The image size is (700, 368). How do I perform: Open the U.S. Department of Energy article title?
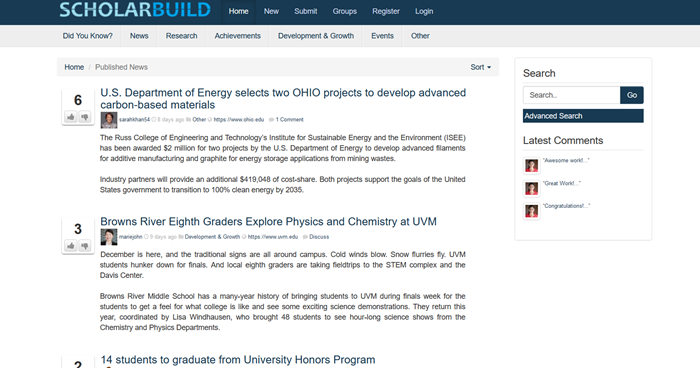point(283,99)
